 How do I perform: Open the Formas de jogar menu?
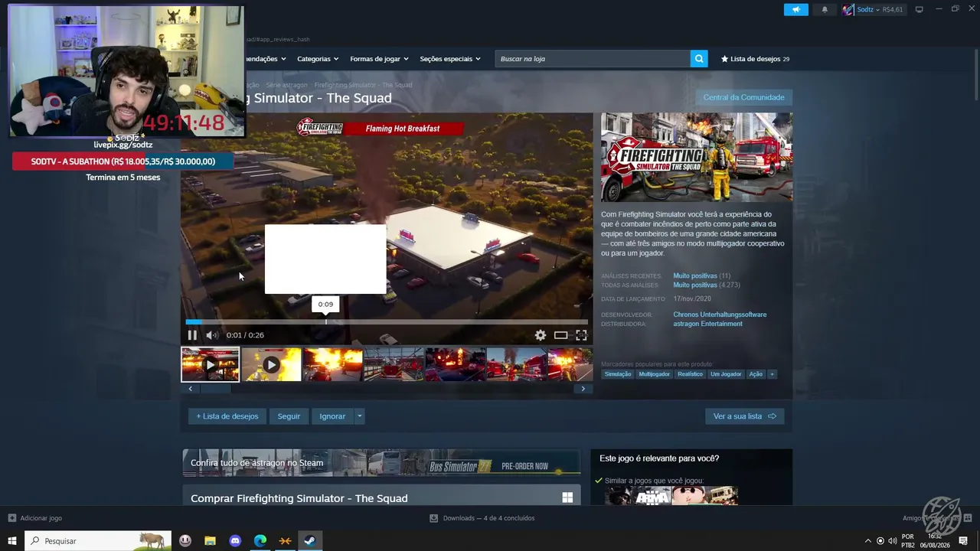379,59
